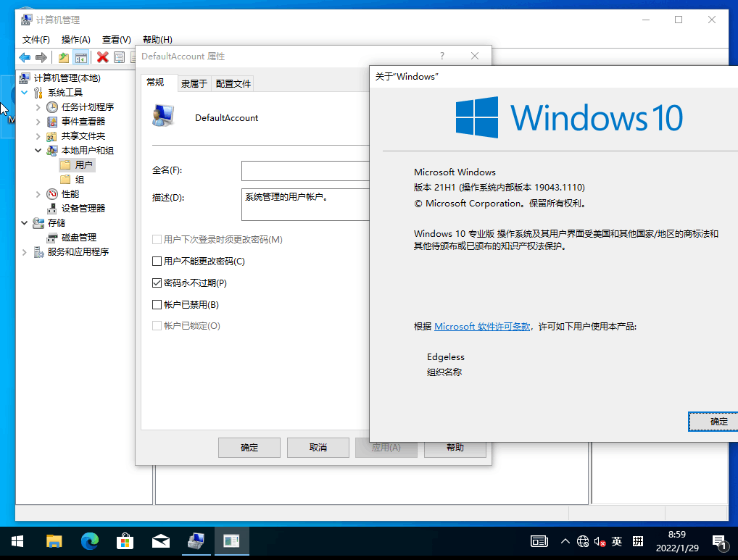This screenshot has width=738, height=560.
Task: Select 任务计划程序 (Task Scheduler) tree node
Action: (88, 106)
